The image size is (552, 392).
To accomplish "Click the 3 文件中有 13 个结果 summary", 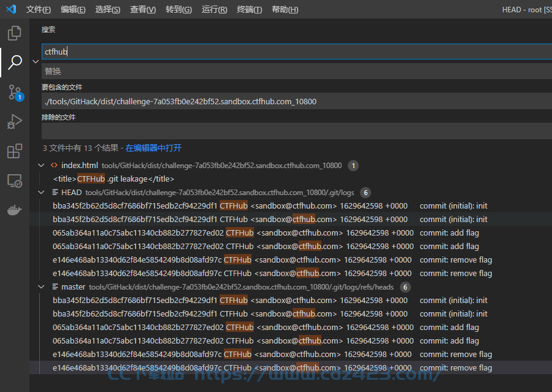I will (x=80, y=148).
